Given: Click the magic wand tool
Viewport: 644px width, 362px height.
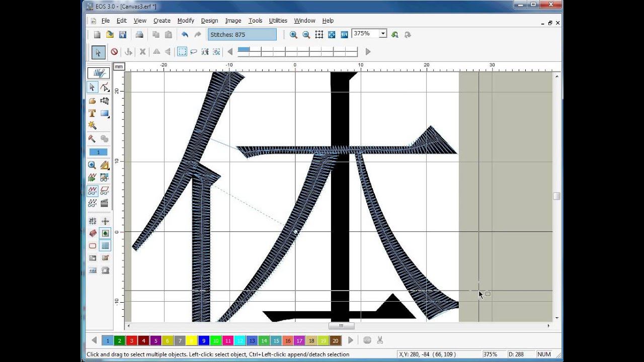Looking at the screenshot, I should [x=92, y=125].
